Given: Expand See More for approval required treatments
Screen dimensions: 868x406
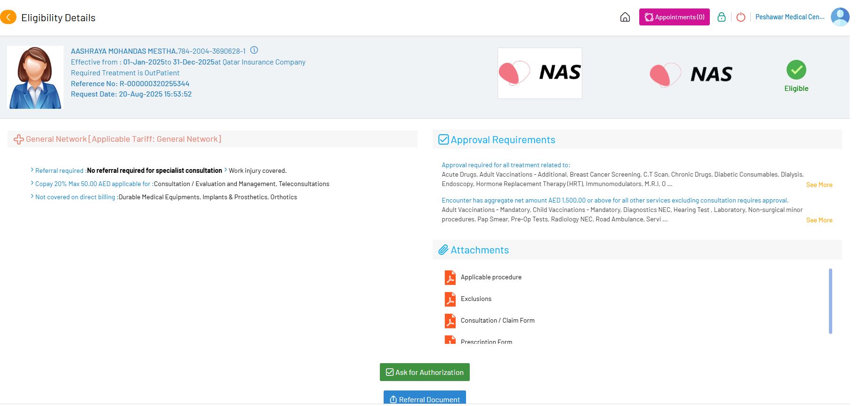Looking at the screenshot, I should pyautogui.click(x=819, y=185).
